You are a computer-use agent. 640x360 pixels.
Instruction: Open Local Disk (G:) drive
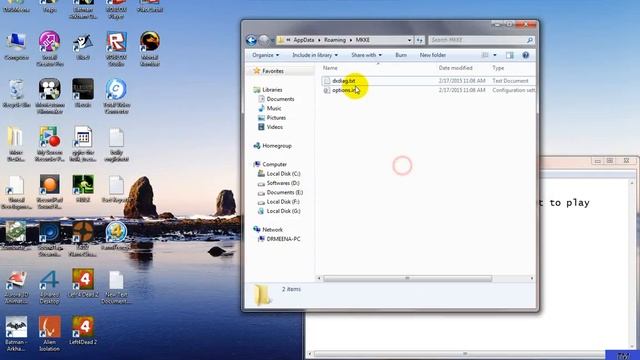283,211
